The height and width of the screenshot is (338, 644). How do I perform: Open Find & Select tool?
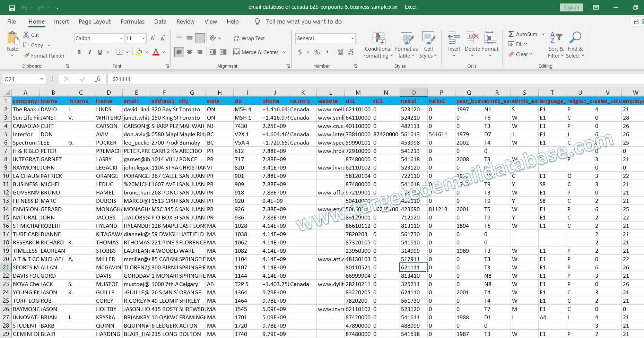[x=575, y=44]
